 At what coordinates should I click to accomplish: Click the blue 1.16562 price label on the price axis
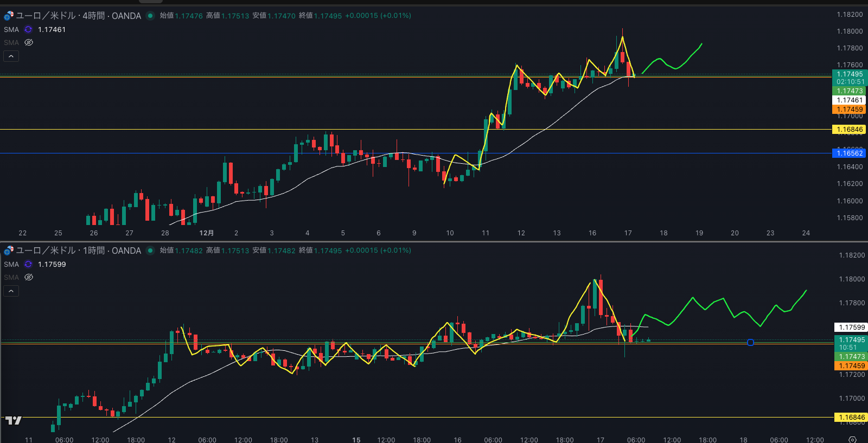850,153
